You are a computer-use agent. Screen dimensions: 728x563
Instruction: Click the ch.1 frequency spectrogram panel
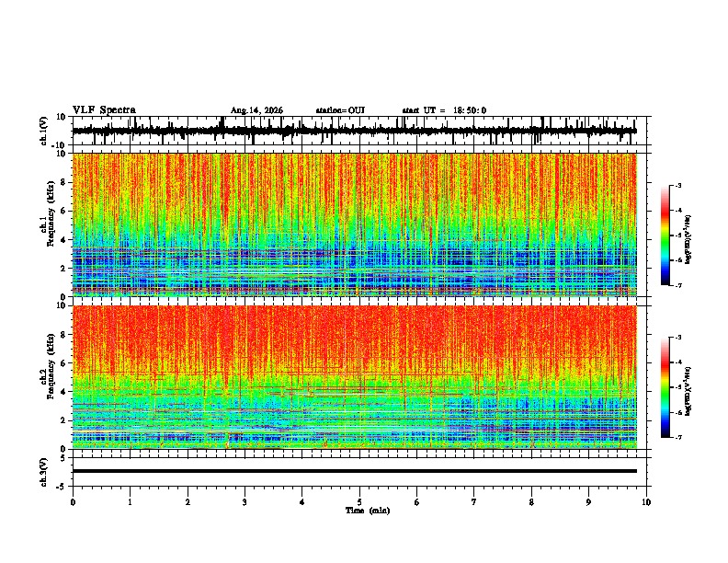(x=354, y=224)
